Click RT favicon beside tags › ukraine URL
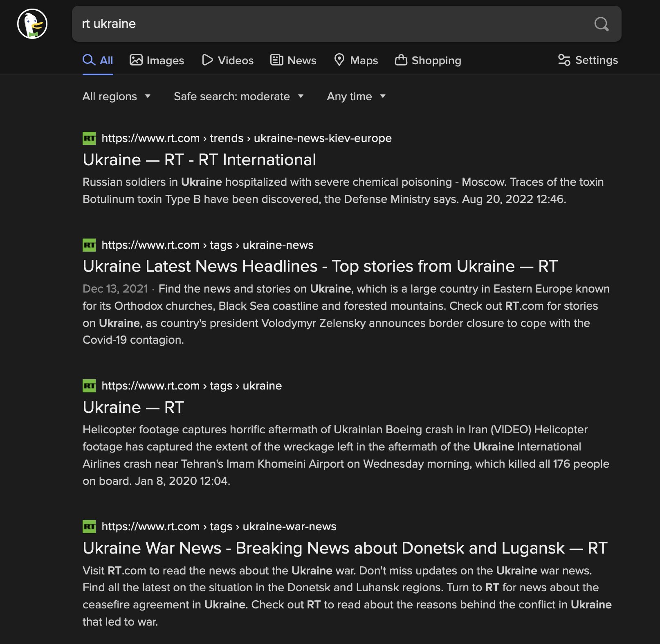The height and width of the screenshot is (644, 660). coord(89,386)
